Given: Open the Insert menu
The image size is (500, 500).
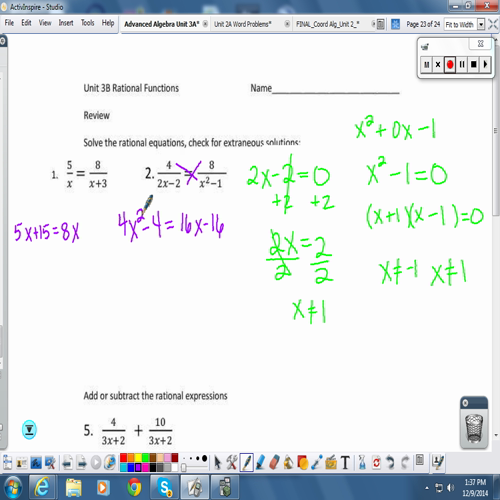Looking at the screenshot, I should 66,23.
